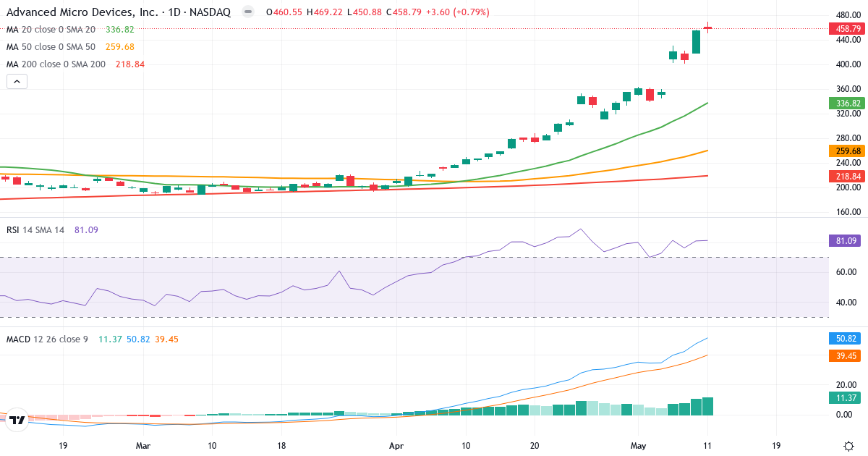Click the RSI legend value 81.09
Image resolution: width=868 pixels, height=456 pixels.
click(86, 230)
